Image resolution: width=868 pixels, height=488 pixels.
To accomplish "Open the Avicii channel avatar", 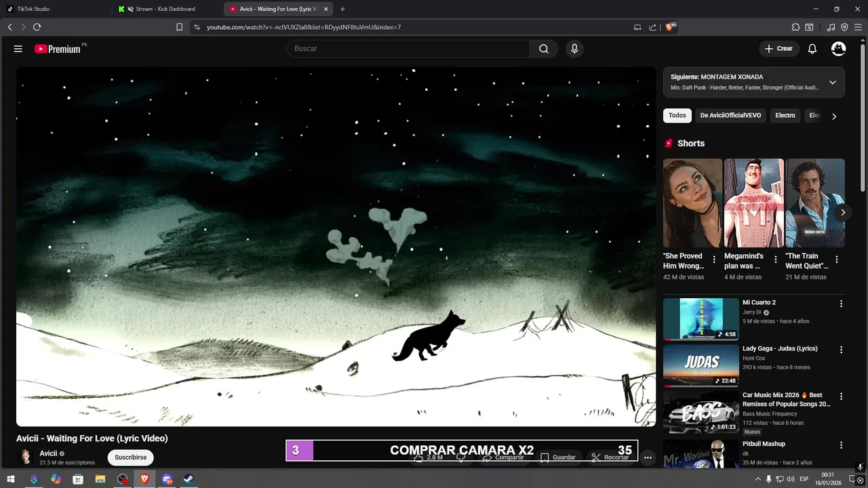I will 26,457.
